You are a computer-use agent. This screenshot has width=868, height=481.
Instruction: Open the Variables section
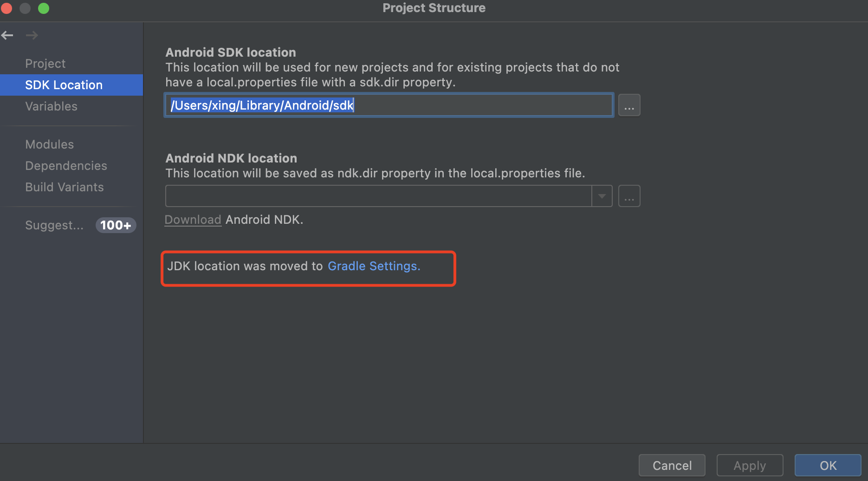51,106
